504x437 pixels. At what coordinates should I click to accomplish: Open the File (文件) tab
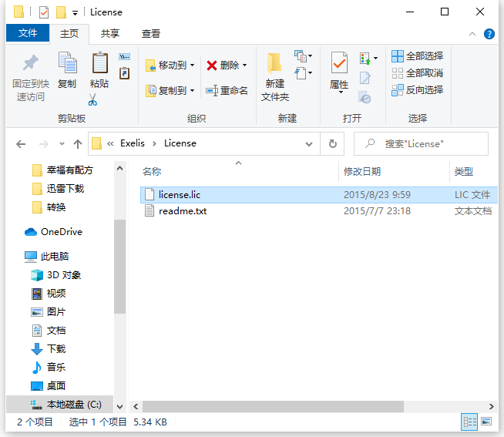[28, 33]
